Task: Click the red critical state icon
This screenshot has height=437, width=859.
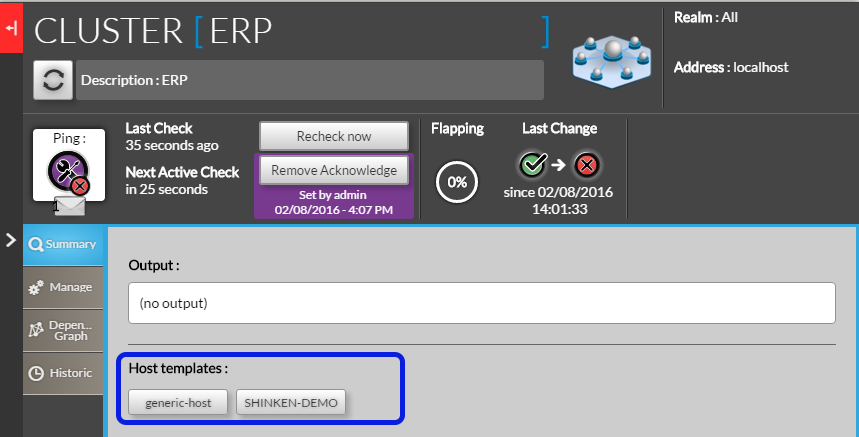Action: 588,163
